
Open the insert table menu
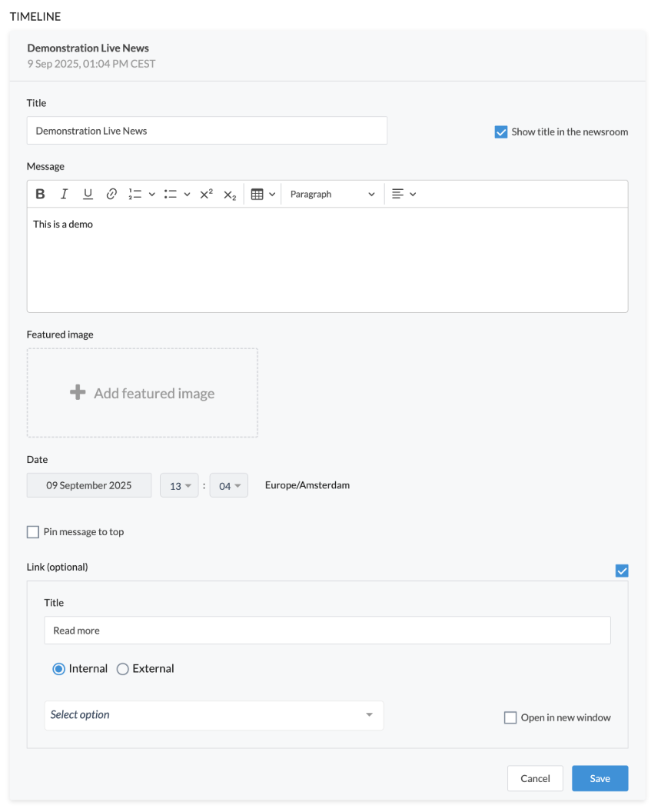tap(263, 195)
